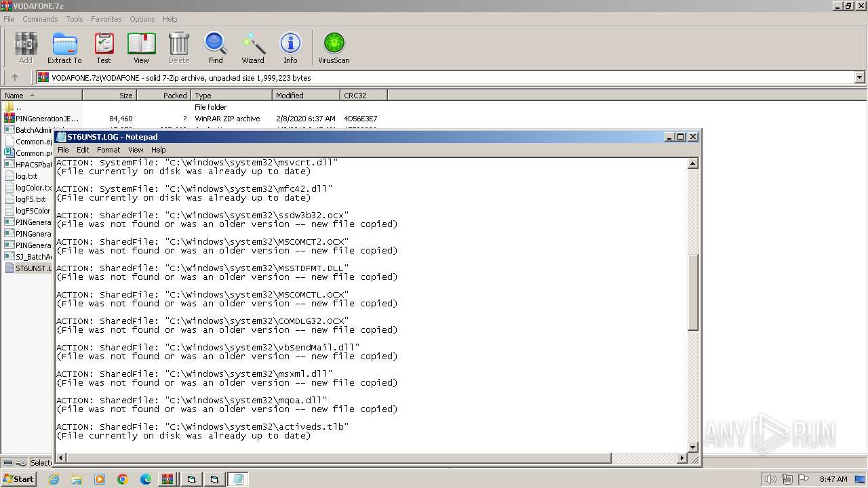Click Notepad horizontal scrollbar left arrow
Image resolution: width=868 pixels, height=488 pixels.
click(61, 458)
